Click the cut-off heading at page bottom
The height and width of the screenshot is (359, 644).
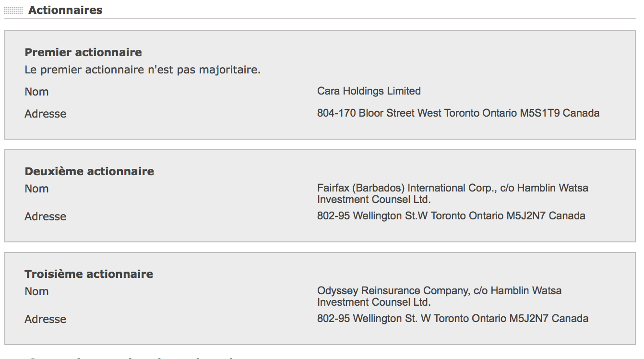(x=130, y=357)
